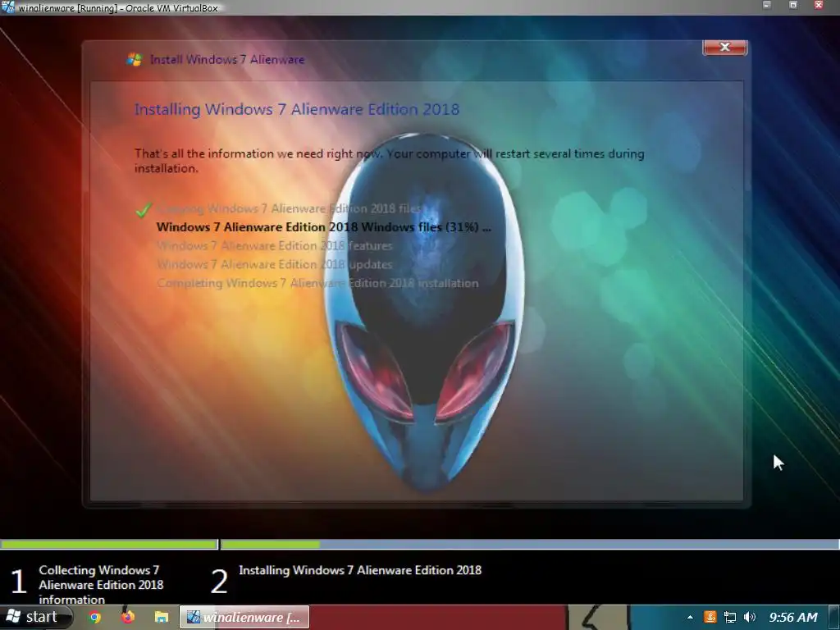
Task: Click the 'features' installation step text
Action: pyautogui.click(x=274, y=246)
